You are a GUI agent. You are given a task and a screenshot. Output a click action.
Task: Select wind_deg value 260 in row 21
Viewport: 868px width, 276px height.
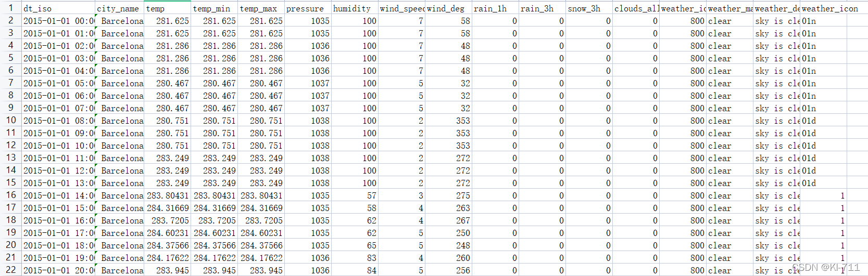pyautogui.click(x=448, y=258)
